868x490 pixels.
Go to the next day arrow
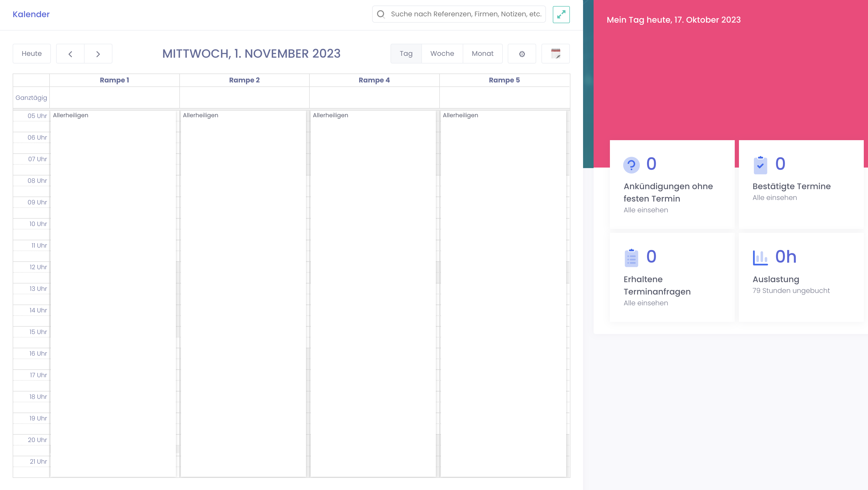[98, 54]
